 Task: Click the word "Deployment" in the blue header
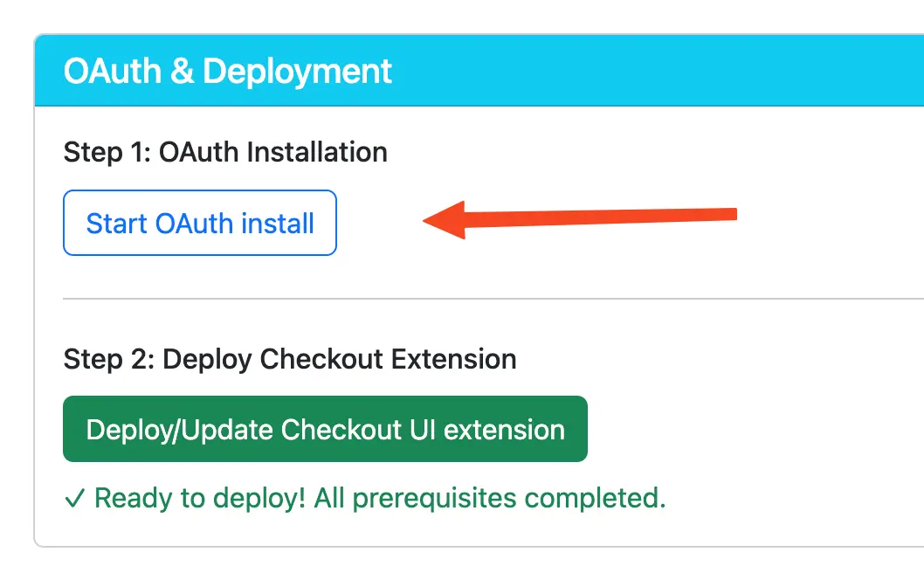pyautogui.click(x=298, y=71)
